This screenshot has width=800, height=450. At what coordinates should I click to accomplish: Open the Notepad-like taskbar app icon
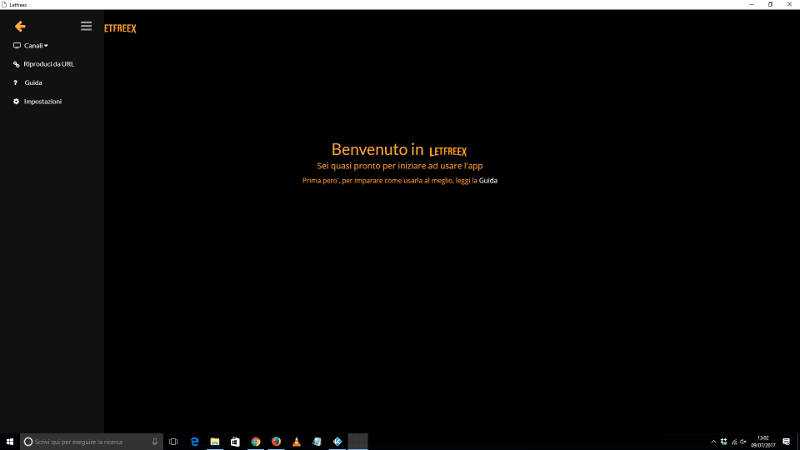point(317,441)
